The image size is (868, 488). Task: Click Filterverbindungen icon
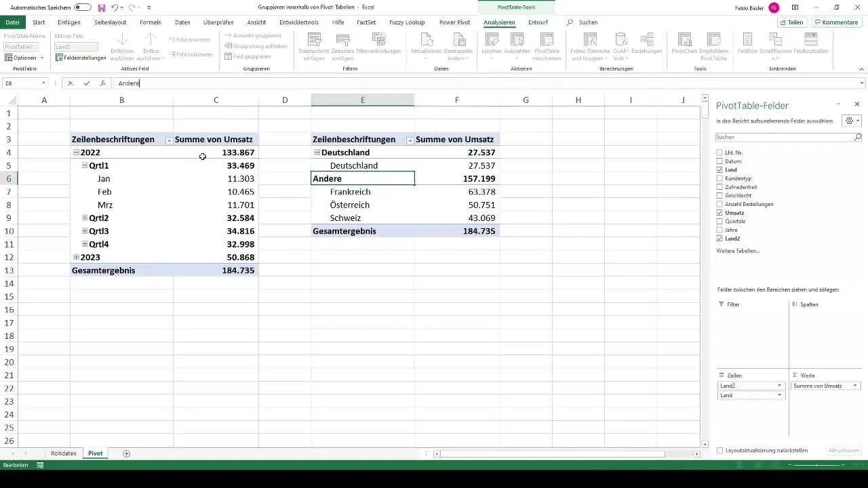click(379, 39)
